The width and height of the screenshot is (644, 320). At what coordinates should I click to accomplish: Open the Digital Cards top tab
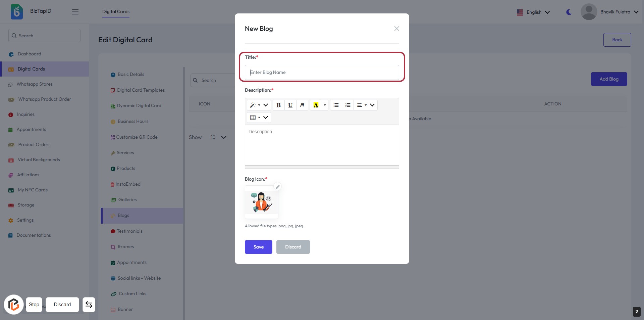116,11
